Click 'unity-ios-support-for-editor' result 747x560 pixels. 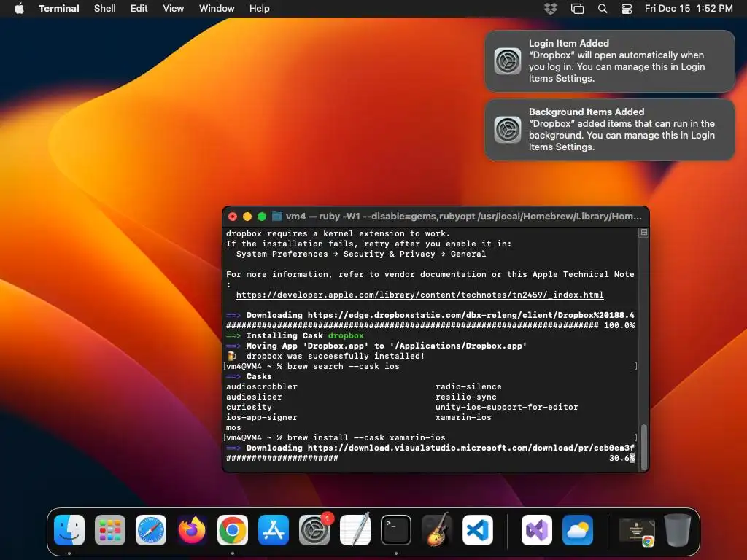click(x=506, y=407)
